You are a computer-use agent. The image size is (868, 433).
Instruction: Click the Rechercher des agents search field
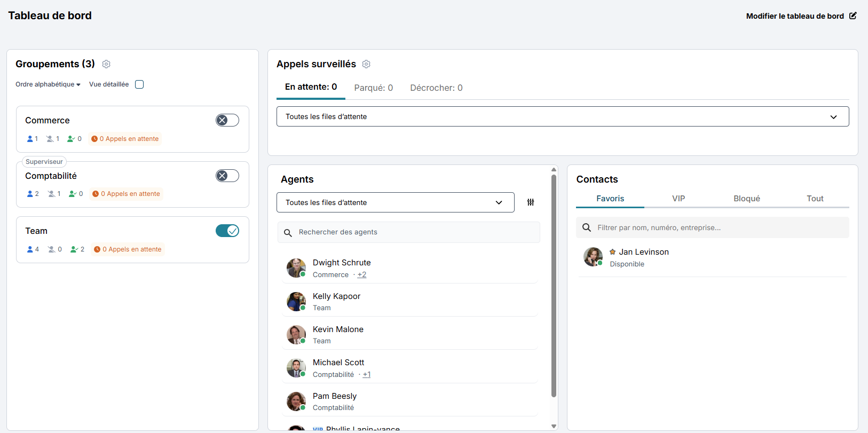(408, 232)
